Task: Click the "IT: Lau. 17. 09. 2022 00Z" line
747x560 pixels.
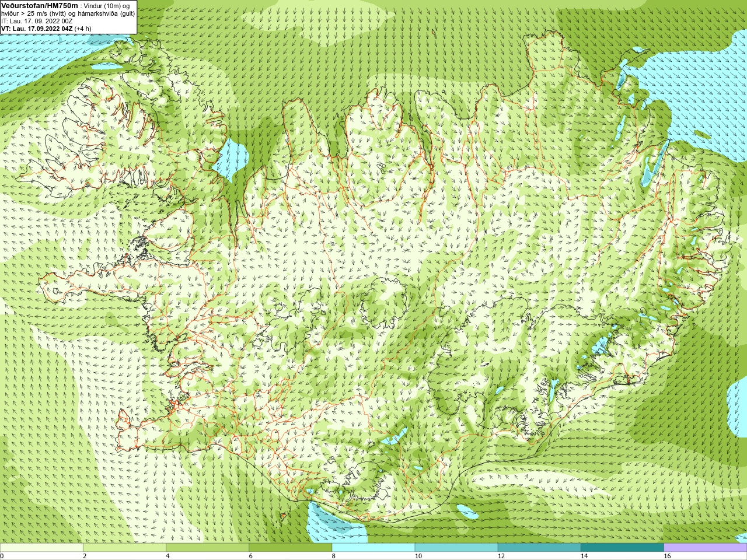Action: [37, 21]
